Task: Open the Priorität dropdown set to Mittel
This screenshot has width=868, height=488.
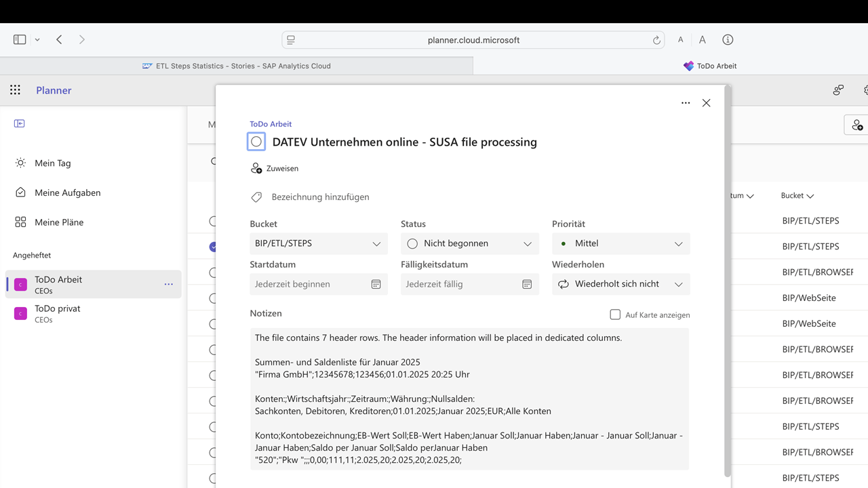Action: pos(620,243)
